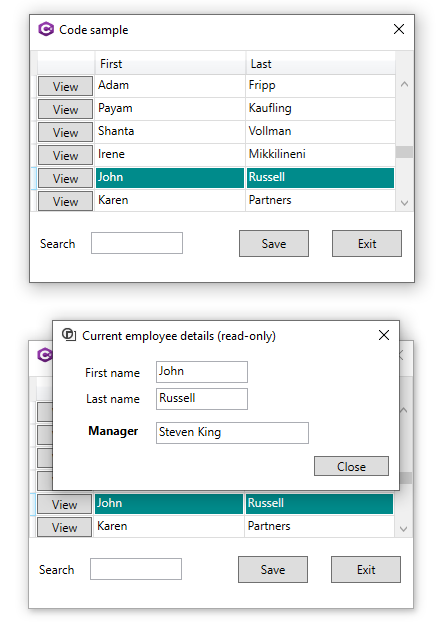This screenshot has height=623, width=440.
Task: Click the Search input field in bottom window
Action: (136, 569)
